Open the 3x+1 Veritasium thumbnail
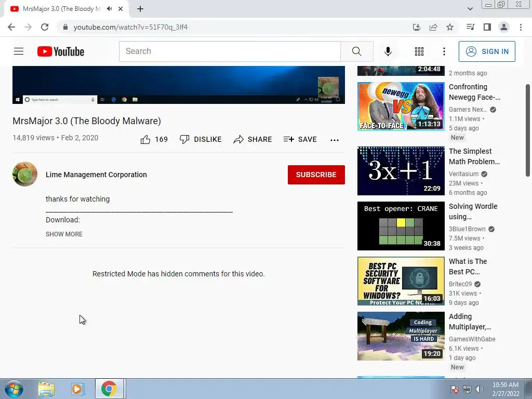 tap(401, 170)
